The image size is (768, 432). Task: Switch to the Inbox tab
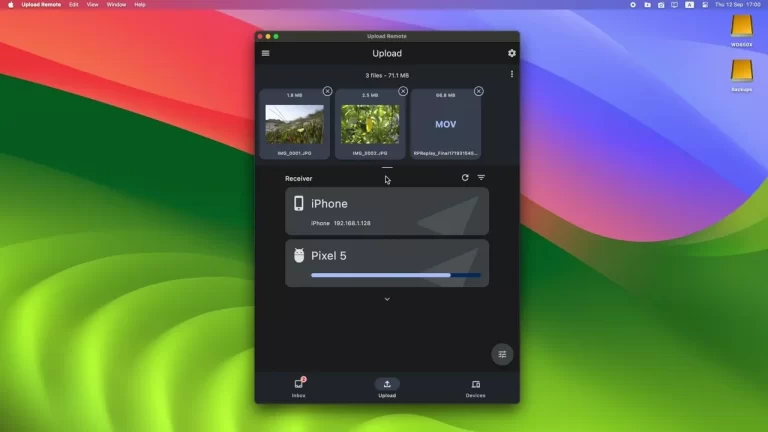click(x=298, y=387)
